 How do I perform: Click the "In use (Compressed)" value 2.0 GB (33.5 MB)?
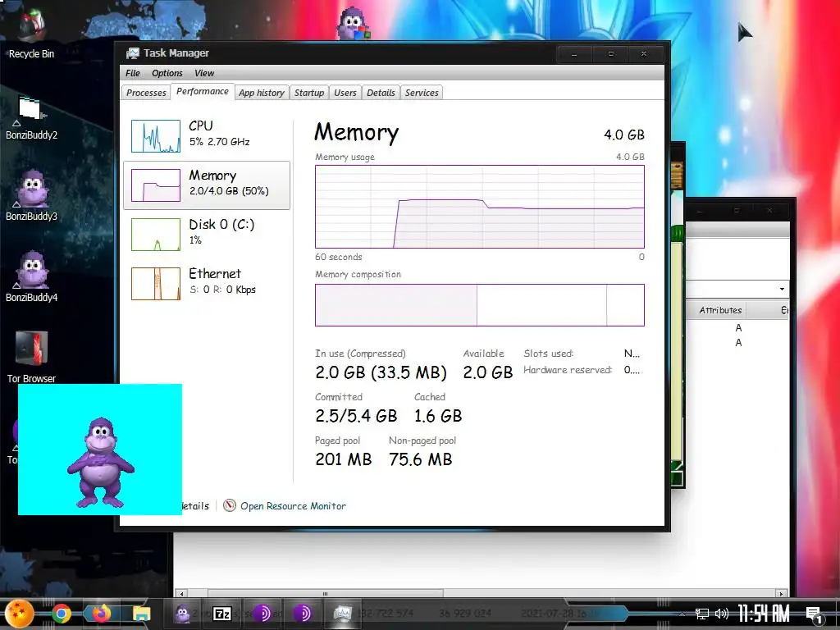pos(381,372)
